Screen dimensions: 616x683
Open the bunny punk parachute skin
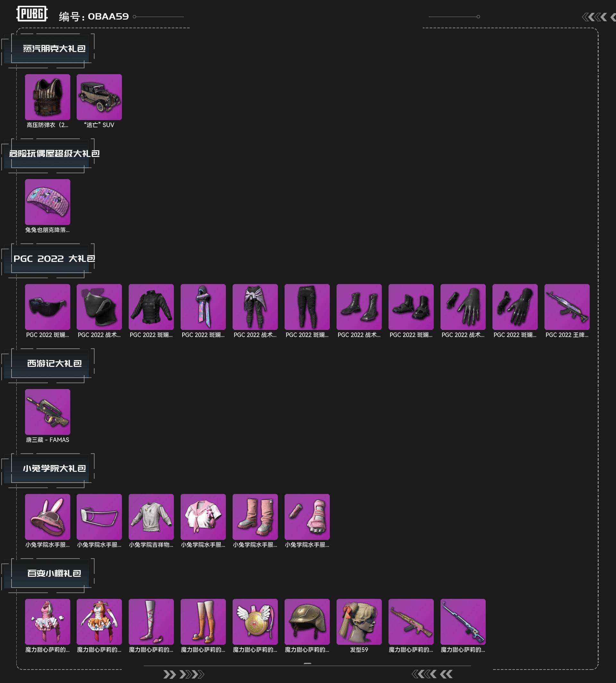(47, 202)
